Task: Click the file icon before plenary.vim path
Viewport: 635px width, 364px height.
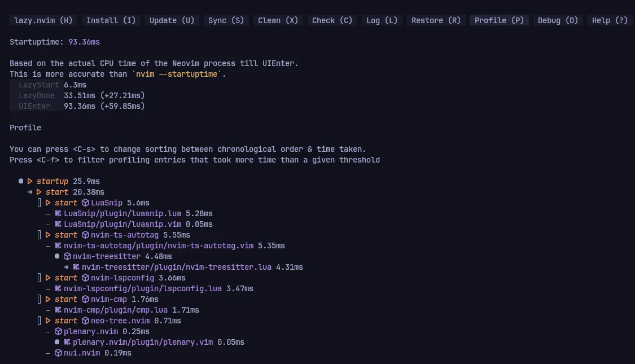Action: click(67, 342)
